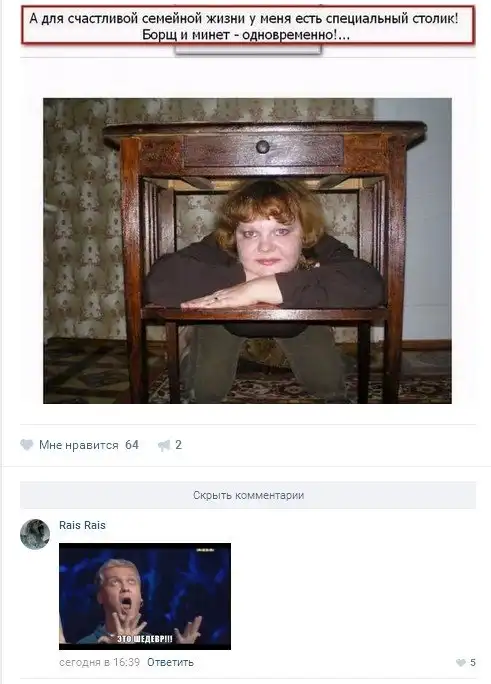Open the main post photo of table
The height and width of the screenshot is (684, 491).
(x=247, y=251)
